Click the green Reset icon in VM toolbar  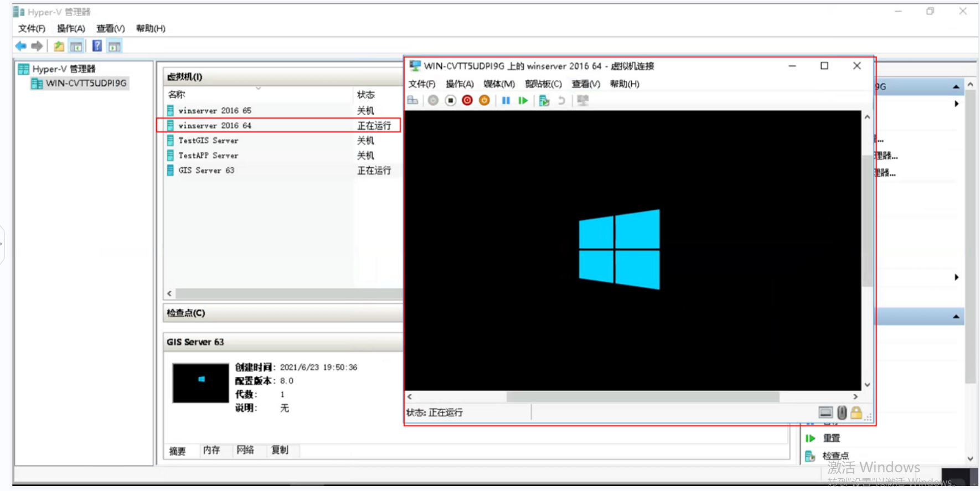point(523,100)
